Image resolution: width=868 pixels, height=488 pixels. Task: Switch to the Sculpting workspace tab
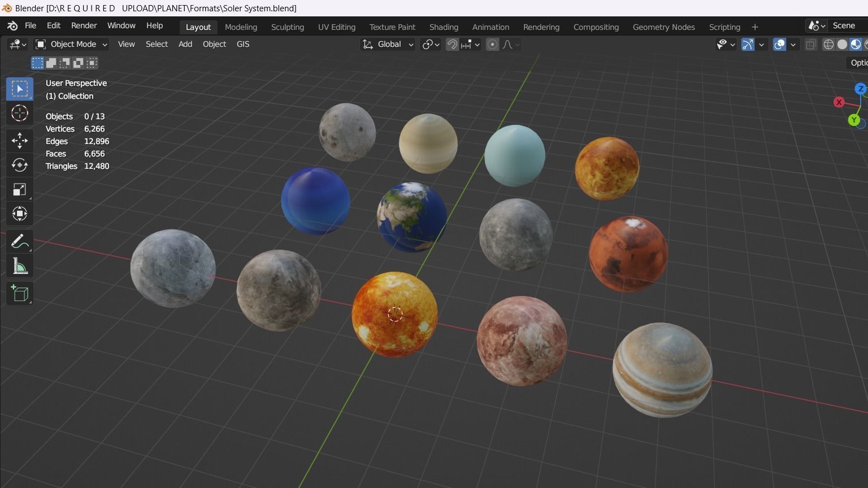pos(287,27)
